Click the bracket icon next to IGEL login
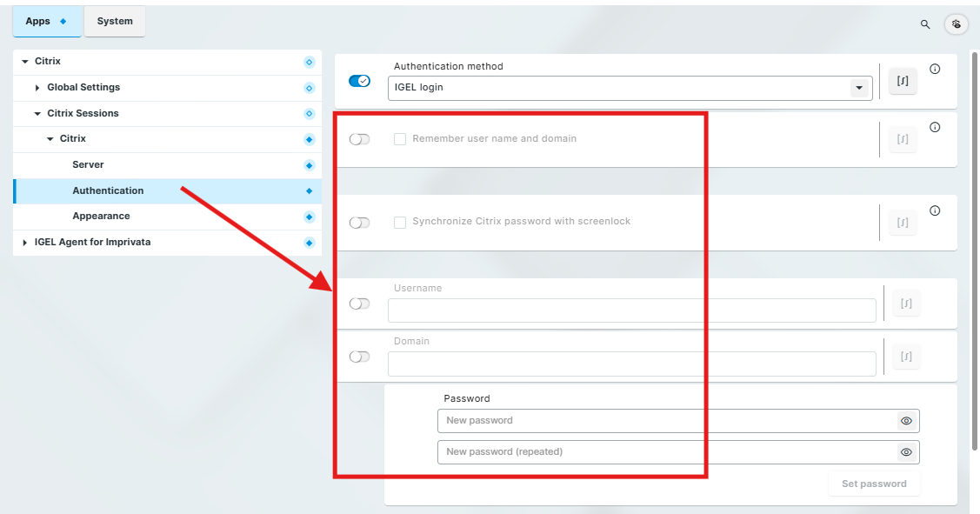Screen dimensions: 980x514 pos(903,81)
